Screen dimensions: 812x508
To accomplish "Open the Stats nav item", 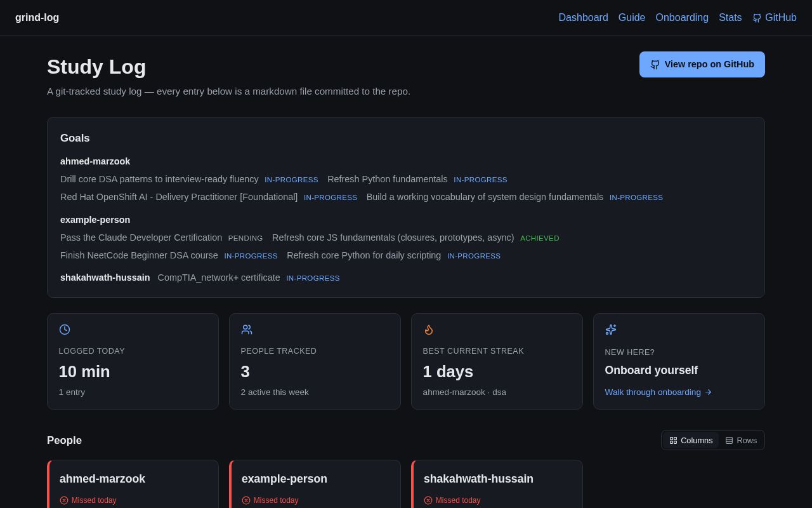I will (730, 18).
